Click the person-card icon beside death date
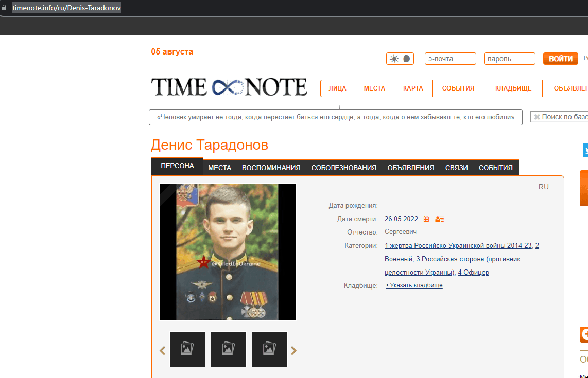The height and width of the screenshot is (378, 588). (440, 219)
